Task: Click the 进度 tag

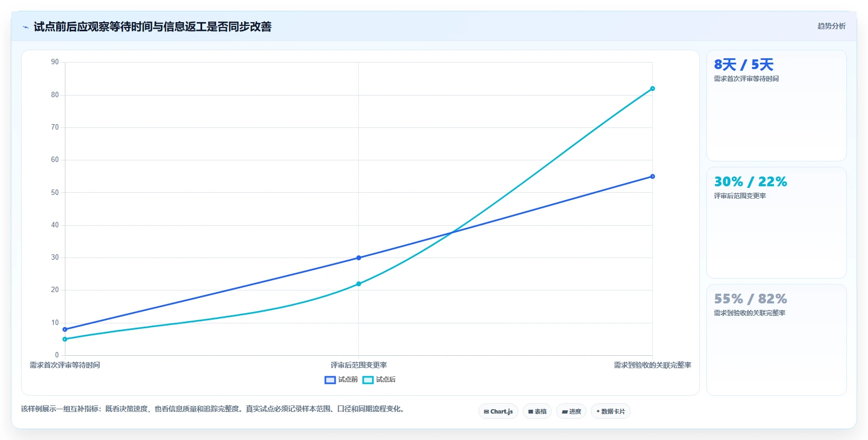Action: tap(571, 411)
